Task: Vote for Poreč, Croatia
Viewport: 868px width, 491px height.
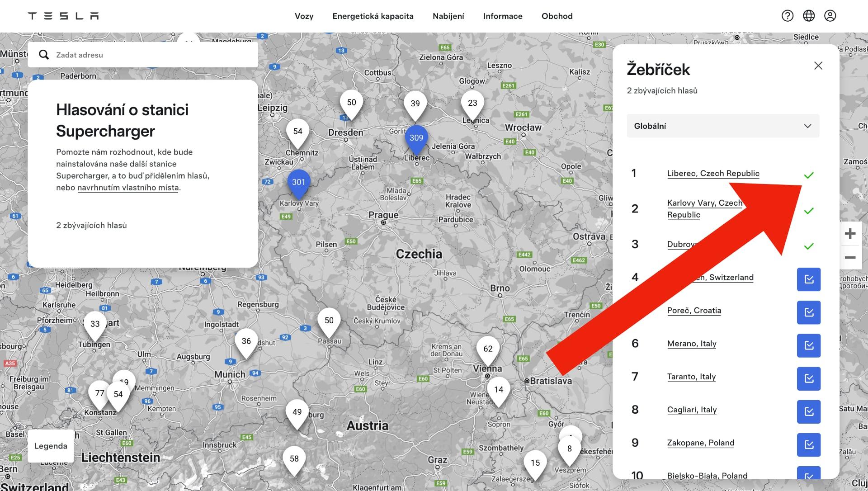Action: [809, 312]
